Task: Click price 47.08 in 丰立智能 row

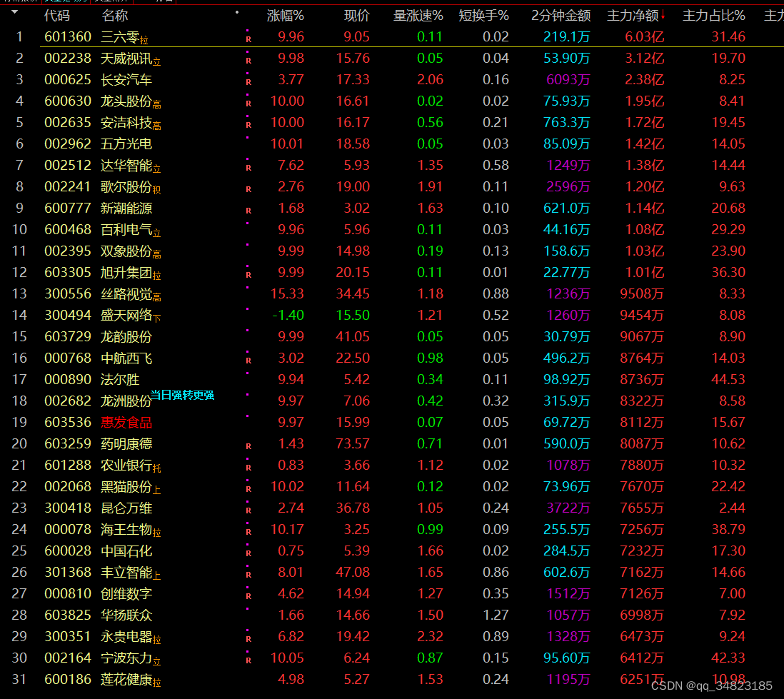Action: (353, 573)
